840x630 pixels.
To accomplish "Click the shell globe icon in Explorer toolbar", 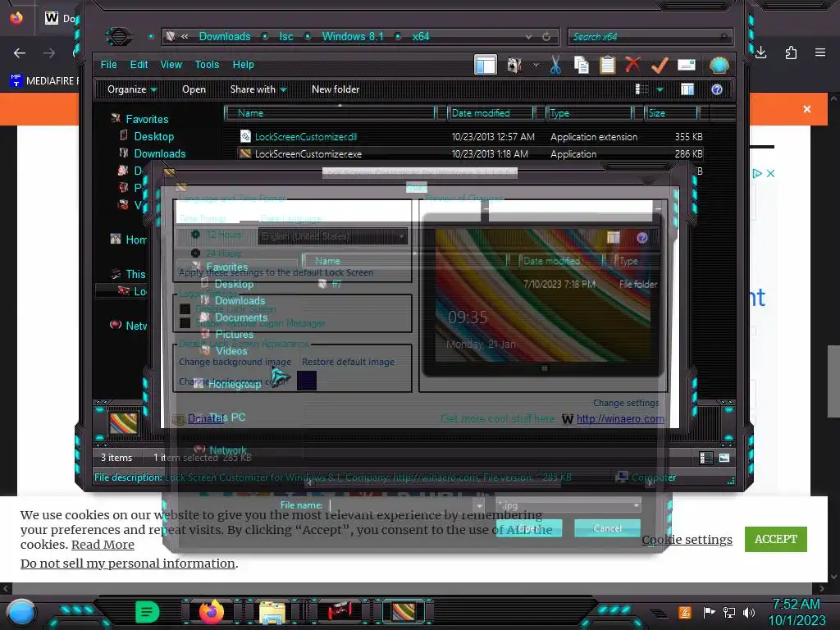I will click(719, 66).
